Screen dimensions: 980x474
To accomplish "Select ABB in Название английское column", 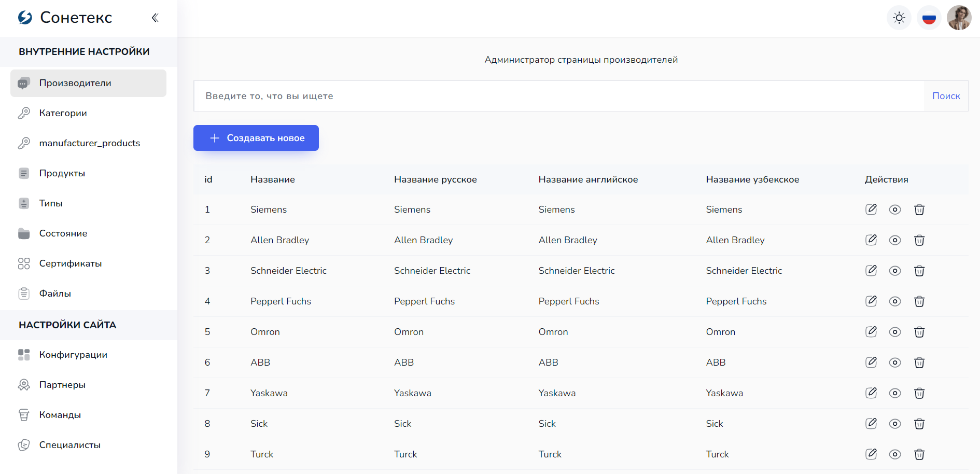I will pos(548,363).
